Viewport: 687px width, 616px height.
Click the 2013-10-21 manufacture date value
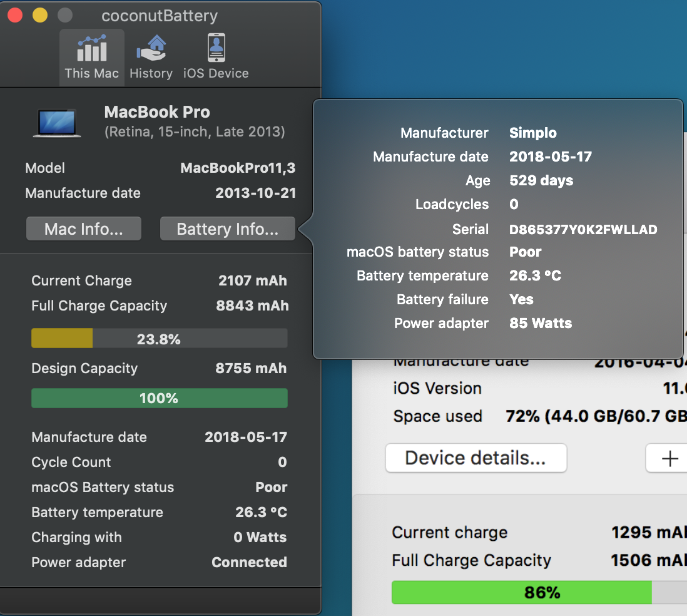pyautogui.click(x=255, y=193)
